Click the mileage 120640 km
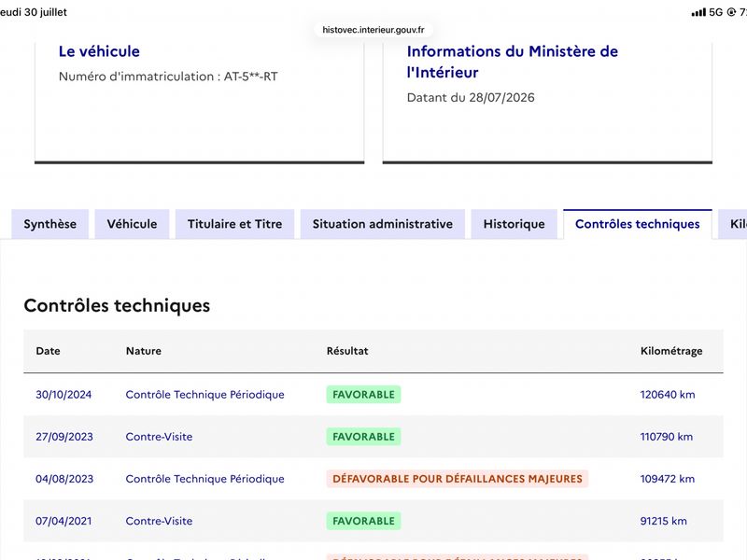747x560 pixels. pyautogui.click(x=668, y=395)
